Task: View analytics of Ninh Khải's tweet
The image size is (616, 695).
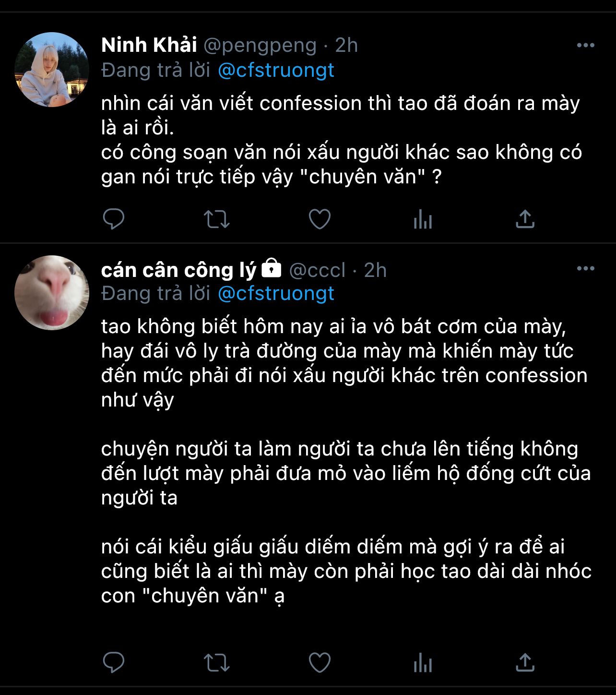Action: tap(423, 220)
